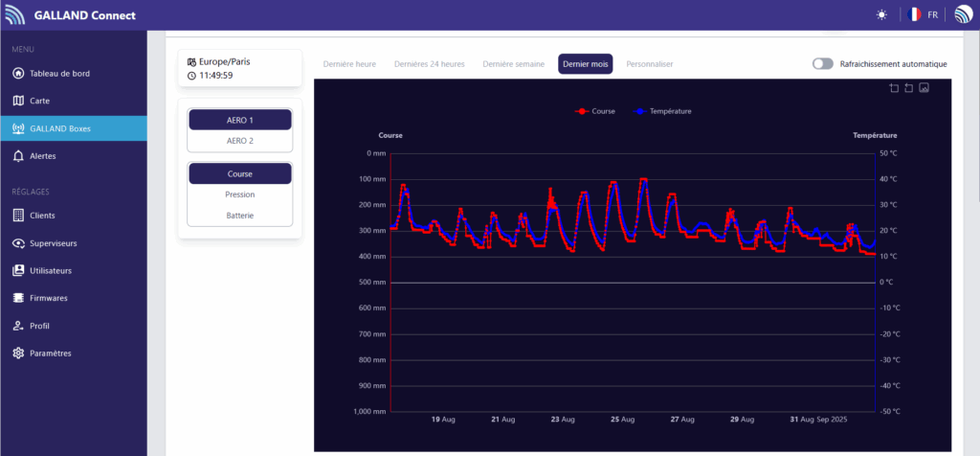The width and height of the screenshot is (980, 456).
Task: Open Tableau de bord from the sidebar
Action: 59,73
